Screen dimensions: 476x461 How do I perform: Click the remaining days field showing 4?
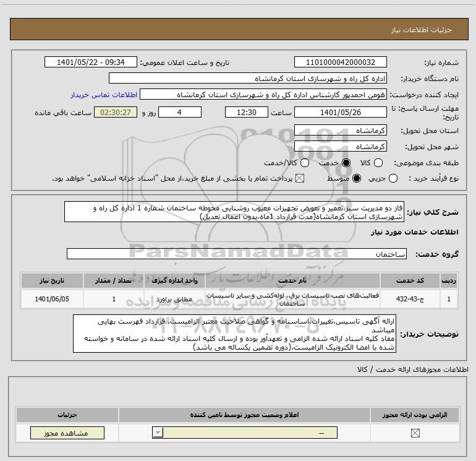(x=180, y=112)
